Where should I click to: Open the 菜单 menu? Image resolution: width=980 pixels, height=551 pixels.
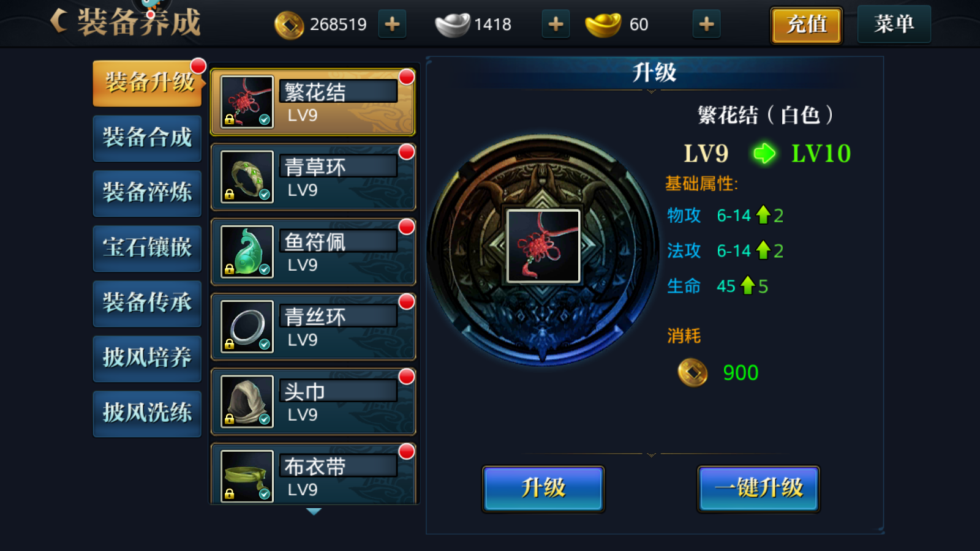[894, 24]
